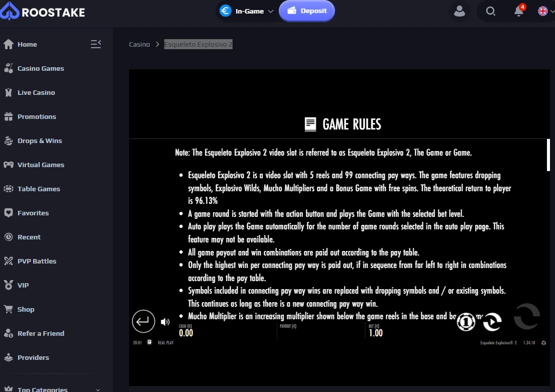Click the Drops & Wins icon

point(9,141)
